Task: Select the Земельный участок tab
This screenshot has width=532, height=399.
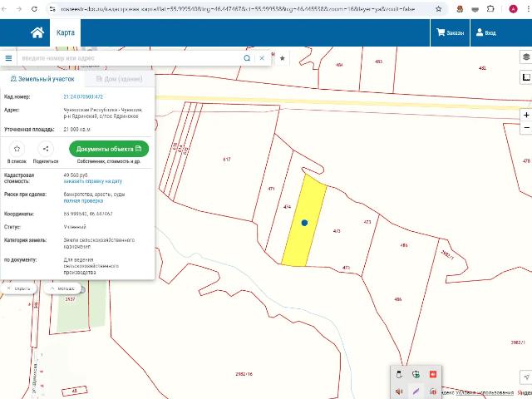Action: point(42,79)
